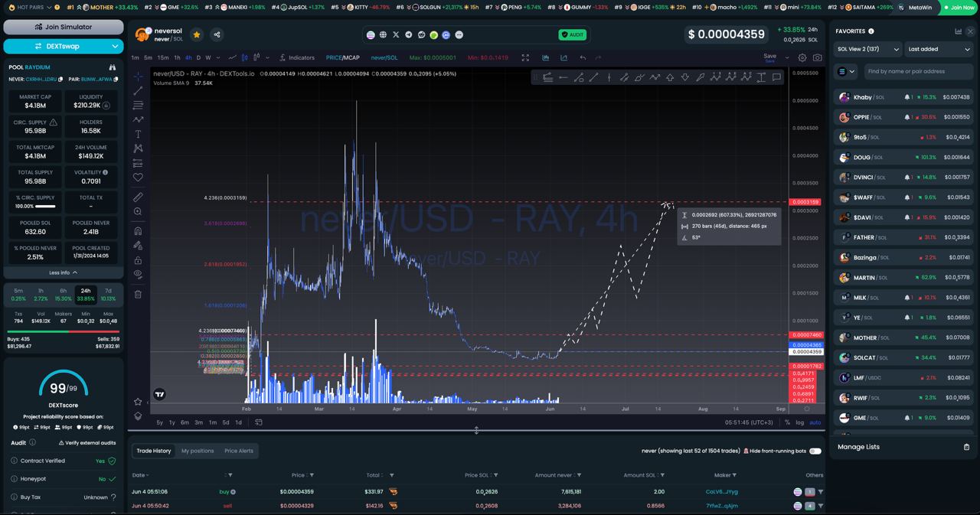Select the 5m stats period tab
Image resolution: width=980 pixels, height=515 pixels.
point(18,295)
